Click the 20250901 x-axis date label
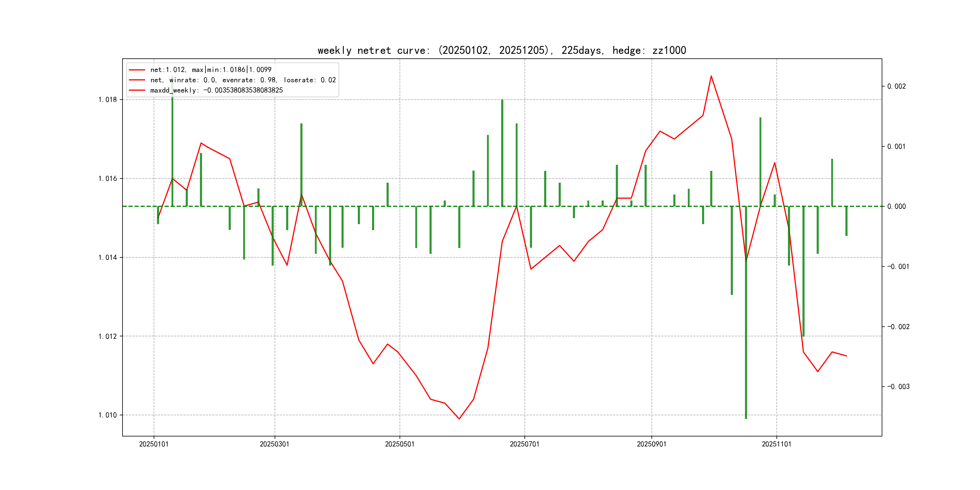Viewport: 980px width, 490px height. pyautogui.click(x=651, y=444)
